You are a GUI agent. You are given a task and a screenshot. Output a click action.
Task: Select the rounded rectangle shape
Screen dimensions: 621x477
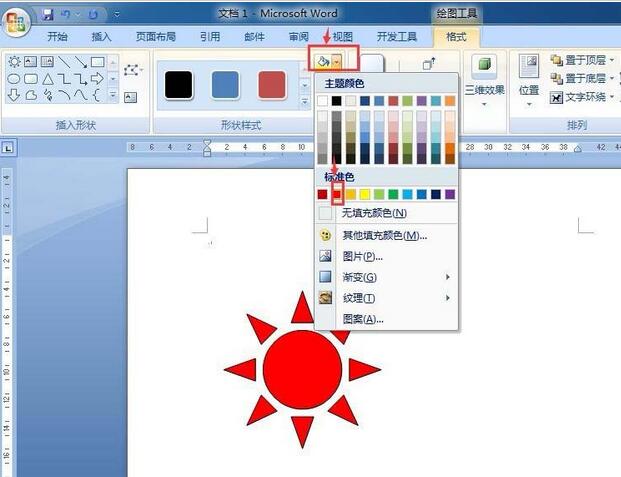point(31,79)
